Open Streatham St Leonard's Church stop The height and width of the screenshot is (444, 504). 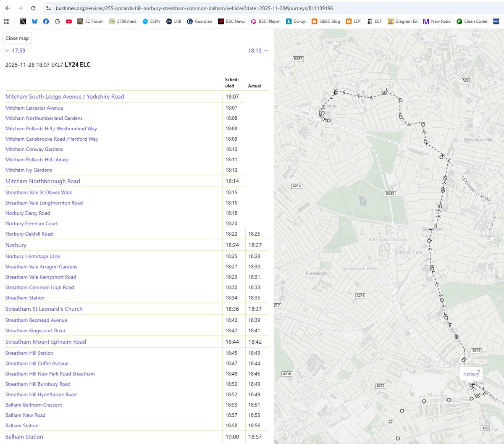coord(44,309)
